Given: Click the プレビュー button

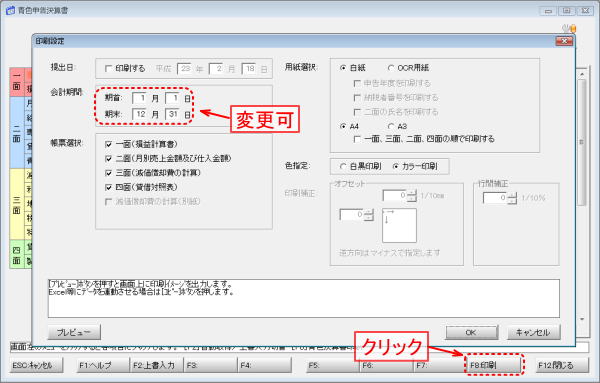Looking at the screenshot, I should coord(74,332).
